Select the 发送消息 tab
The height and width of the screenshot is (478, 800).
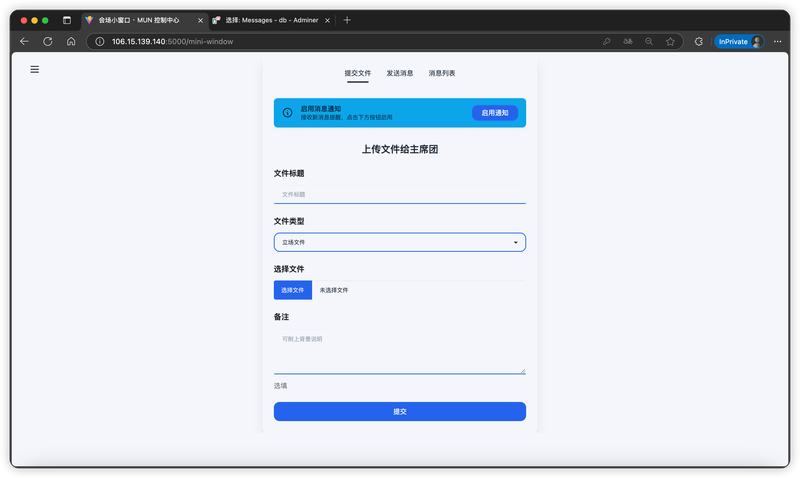point(399,73)
